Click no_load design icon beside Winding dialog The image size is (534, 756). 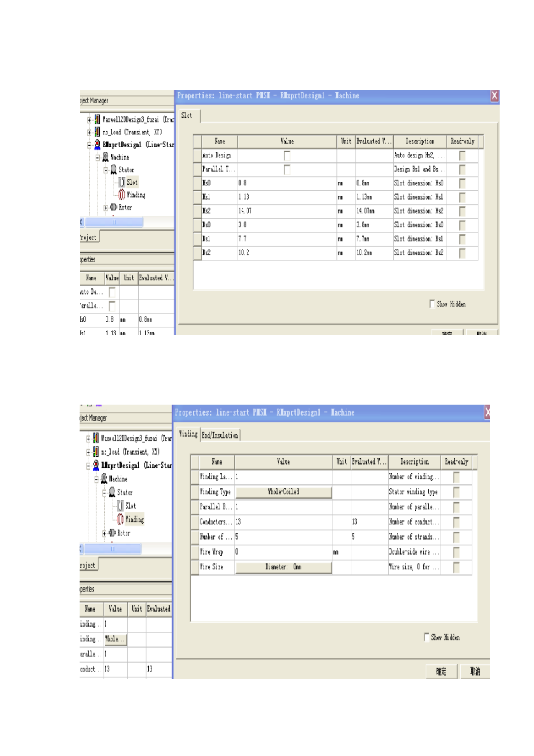pos(96,452)
